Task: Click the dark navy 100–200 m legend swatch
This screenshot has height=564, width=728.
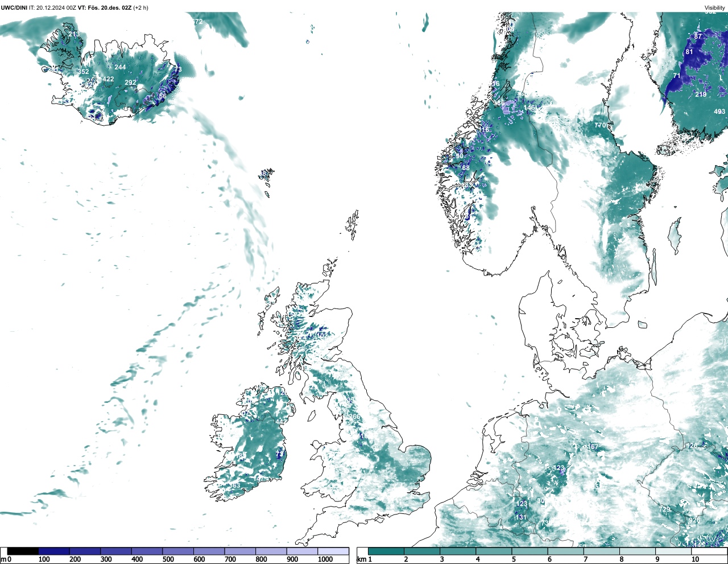Action: point(54,551)
